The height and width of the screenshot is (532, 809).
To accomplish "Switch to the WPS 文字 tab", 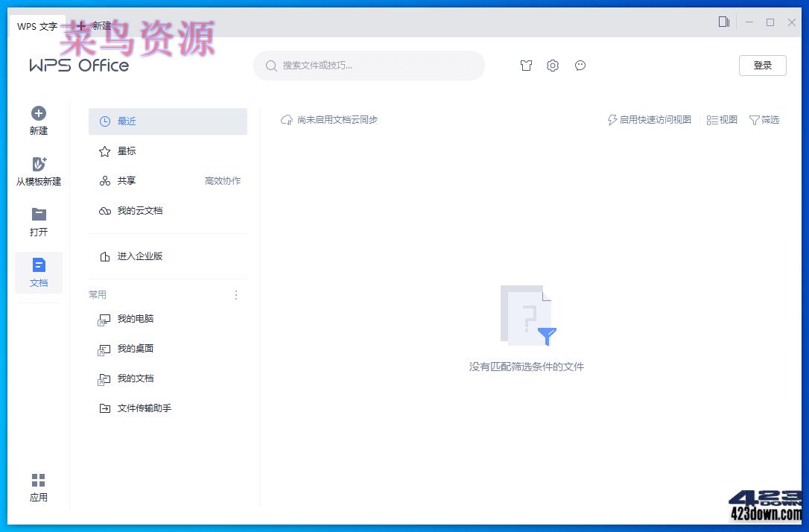I will click(36, 26).
